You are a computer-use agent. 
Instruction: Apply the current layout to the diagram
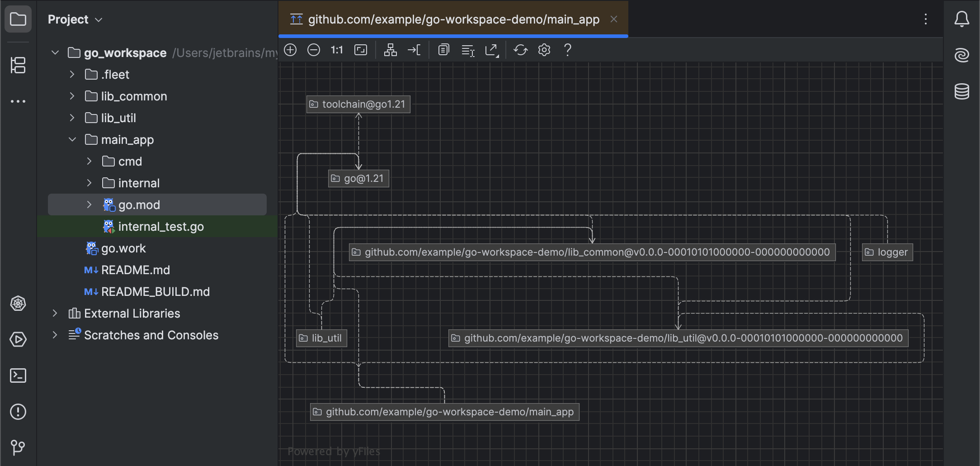tap(391, 50)
